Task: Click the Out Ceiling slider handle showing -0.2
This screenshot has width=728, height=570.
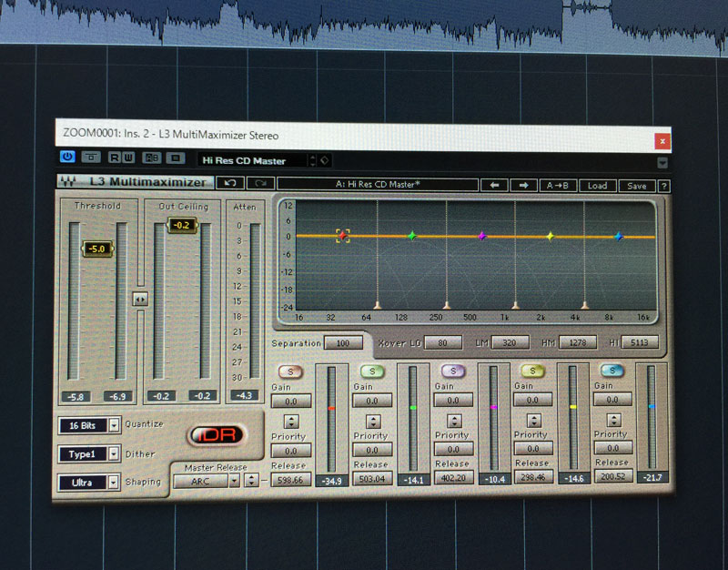Action: 182,225
